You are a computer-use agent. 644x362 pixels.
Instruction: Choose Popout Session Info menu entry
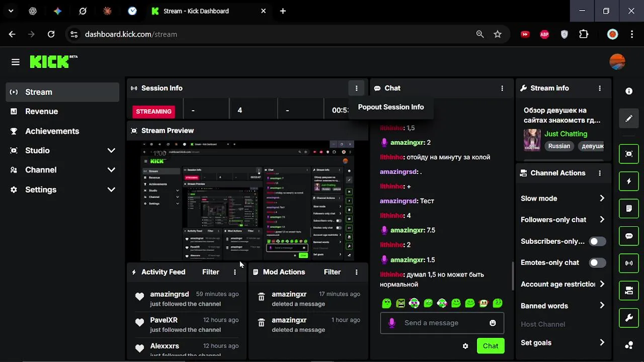click(391, 107)
